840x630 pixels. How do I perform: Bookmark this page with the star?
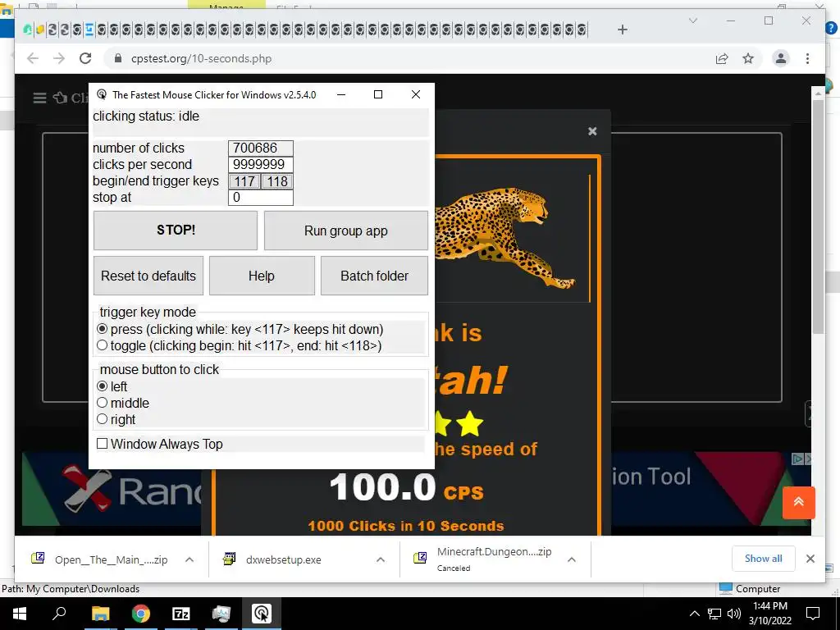(x=748, y=58)
